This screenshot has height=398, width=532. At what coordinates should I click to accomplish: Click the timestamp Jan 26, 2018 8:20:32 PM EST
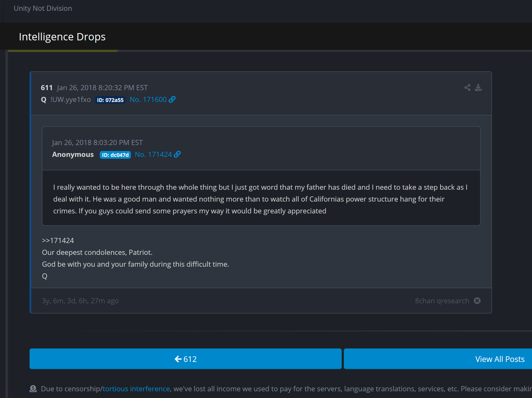point(102,88)
